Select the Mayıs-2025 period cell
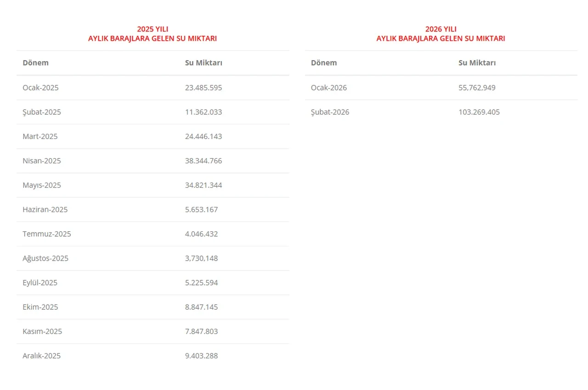This screenshot has height=390, width=588. [42, 185]
